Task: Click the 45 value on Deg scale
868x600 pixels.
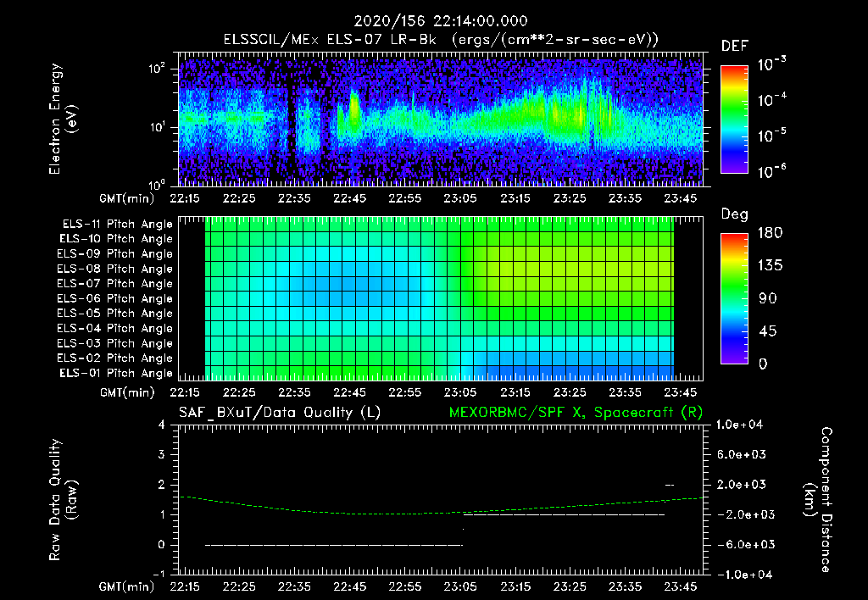Action: pos(768,331)
